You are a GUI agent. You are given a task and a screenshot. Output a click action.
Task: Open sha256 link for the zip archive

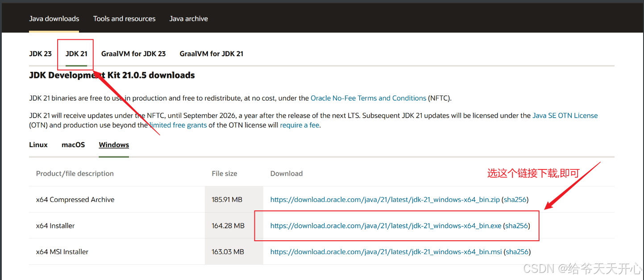point(515,200)
